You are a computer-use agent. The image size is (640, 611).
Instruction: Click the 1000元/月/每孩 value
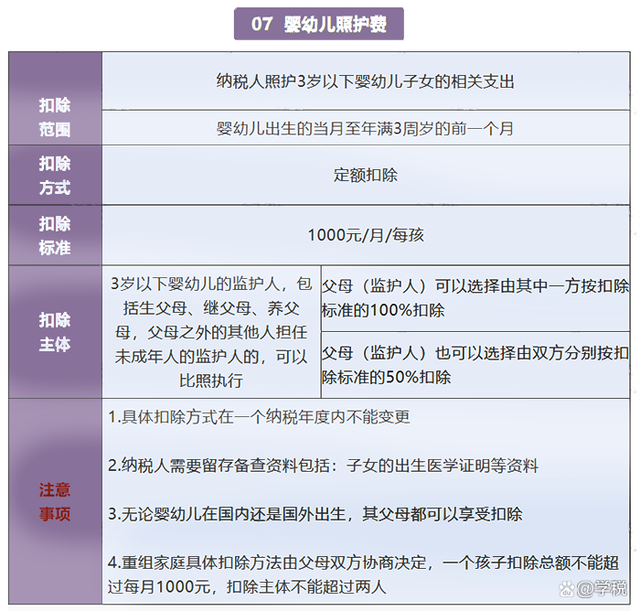point(366,235)
